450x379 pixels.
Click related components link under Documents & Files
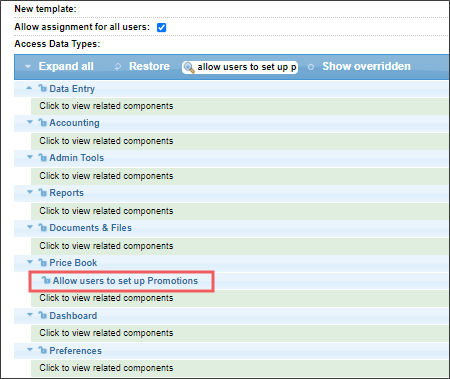point(106,246)
